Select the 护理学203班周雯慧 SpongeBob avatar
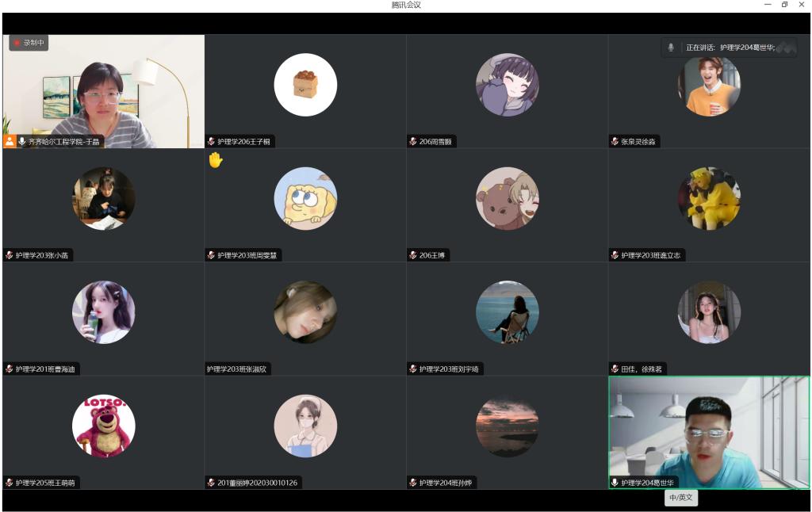 click(305, 198)
